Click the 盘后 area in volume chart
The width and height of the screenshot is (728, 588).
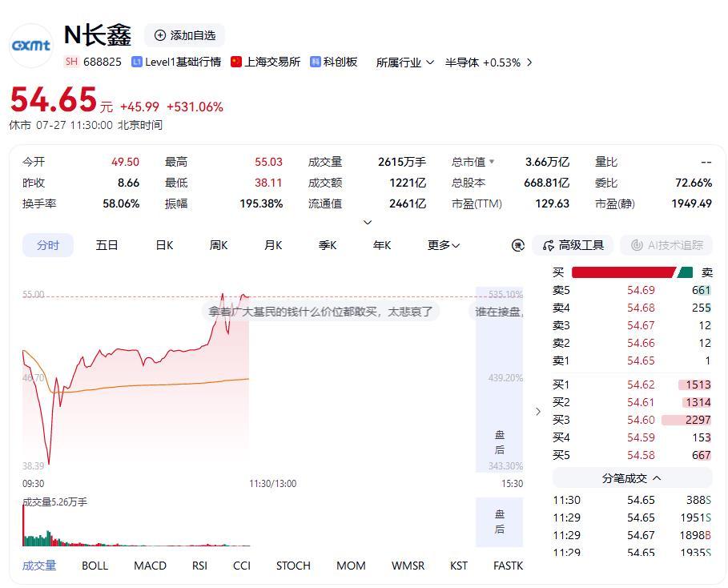tap(499, 522)
